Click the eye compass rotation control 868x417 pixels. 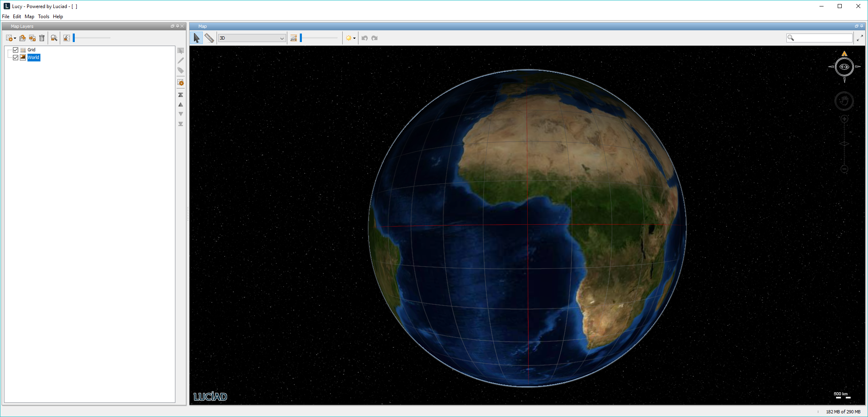coord(844,67)
